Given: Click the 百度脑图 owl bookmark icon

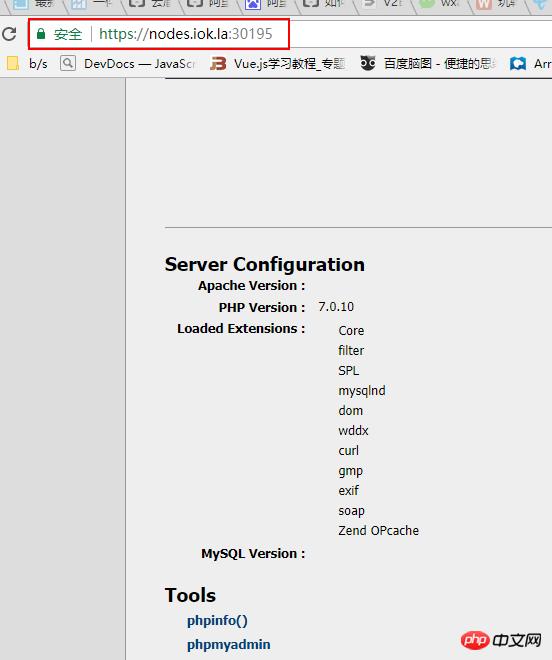Looking at the screenshot, I should tap(368, 64).
